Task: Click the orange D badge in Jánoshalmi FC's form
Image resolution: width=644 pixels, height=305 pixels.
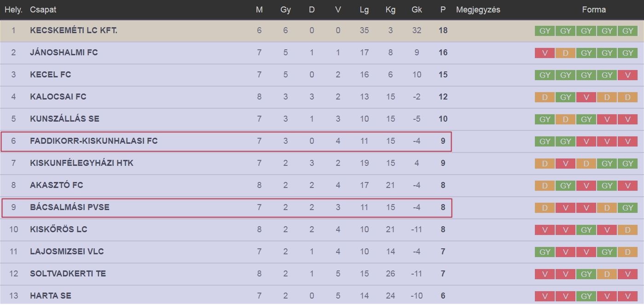Action: click(x=565, y=53)
